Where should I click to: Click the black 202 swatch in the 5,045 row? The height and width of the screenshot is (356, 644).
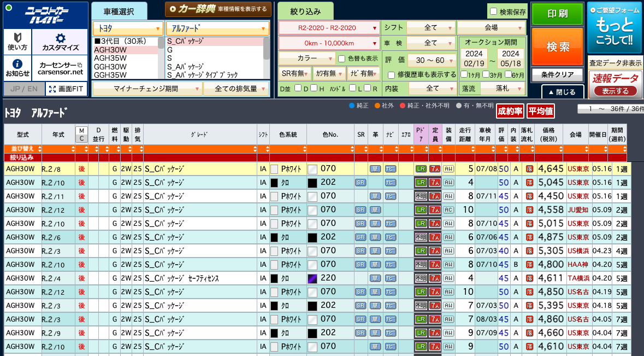pos(312,183)
